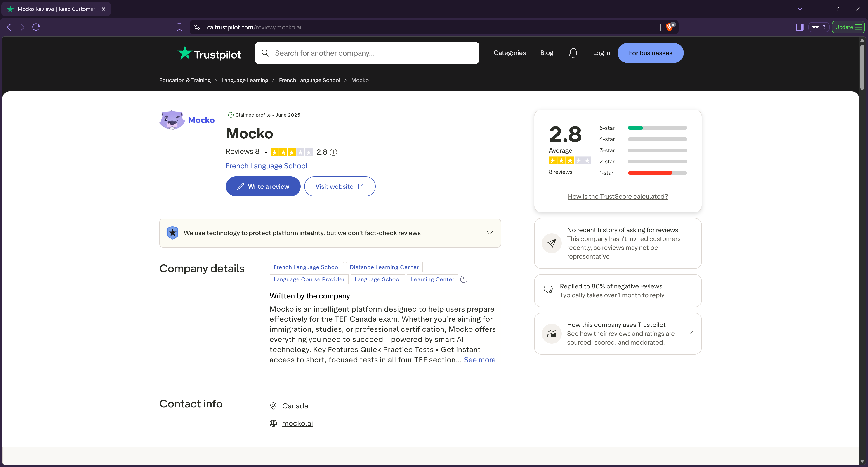This screenshot has height=467, width=868.
Task: Open the tab search dropdown arrow
Action: 799,9
